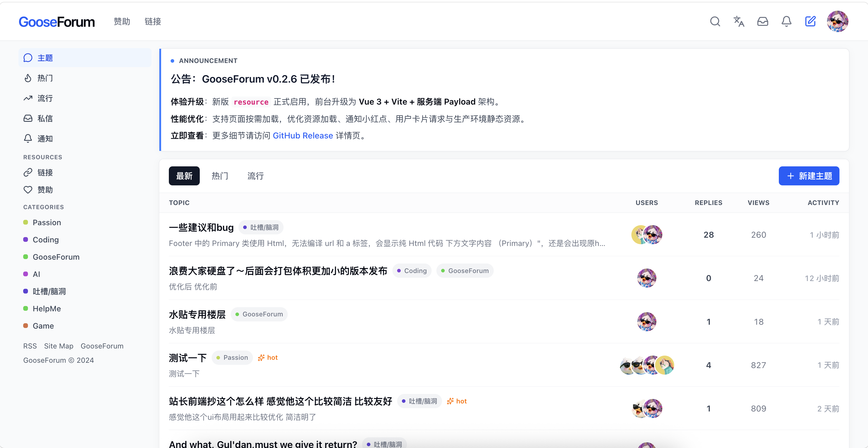Click user avatars on 一些建议和bug row

click(647, 235)
